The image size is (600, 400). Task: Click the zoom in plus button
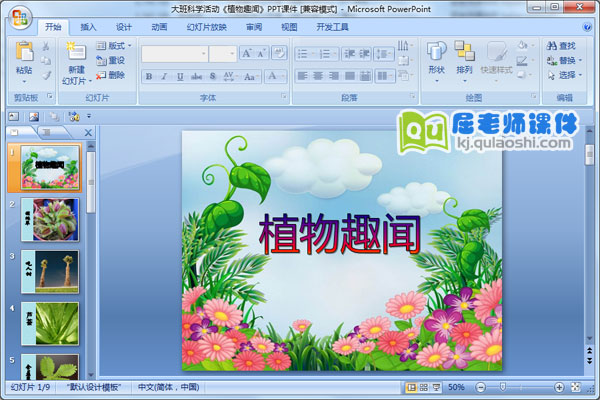coord(559,387)
